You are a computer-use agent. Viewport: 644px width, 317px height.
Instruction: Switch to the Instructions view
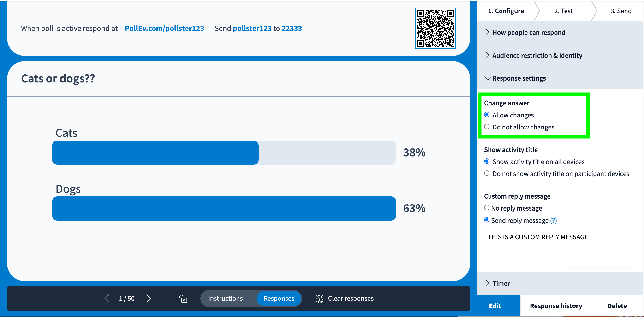226,298
